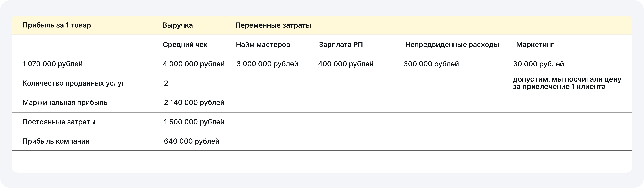Click the "Найм мастеров" subheader
Screen dimensions: 644x188
click(263, 45)
